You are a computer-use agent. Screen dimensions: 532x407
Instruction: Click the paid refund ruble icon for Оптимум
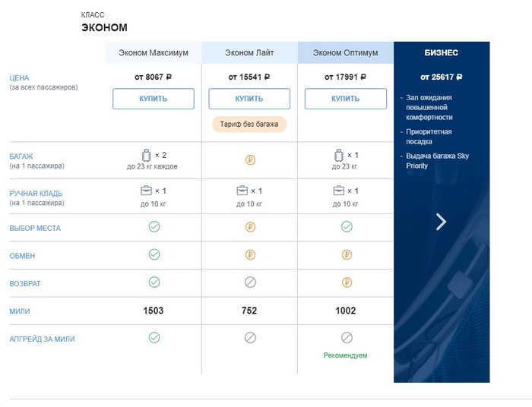click(x=346, y=282)
